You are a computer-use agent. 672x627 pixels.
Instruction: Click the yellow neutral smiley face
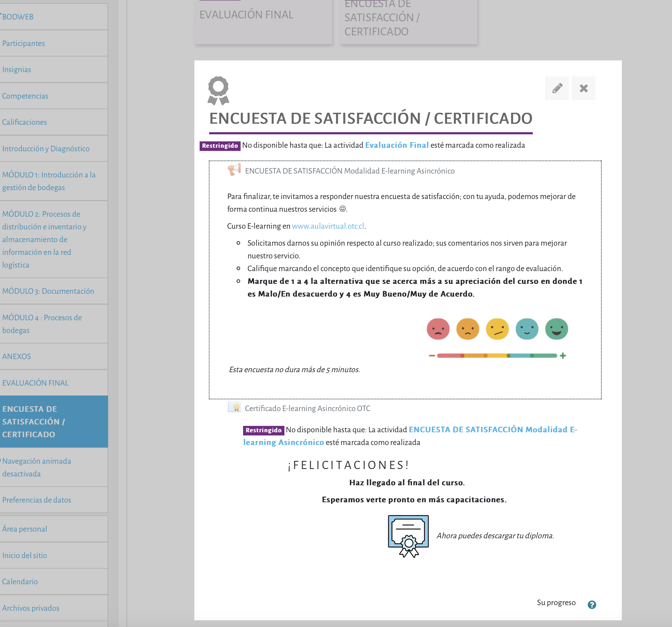click(x=497, y=329)
